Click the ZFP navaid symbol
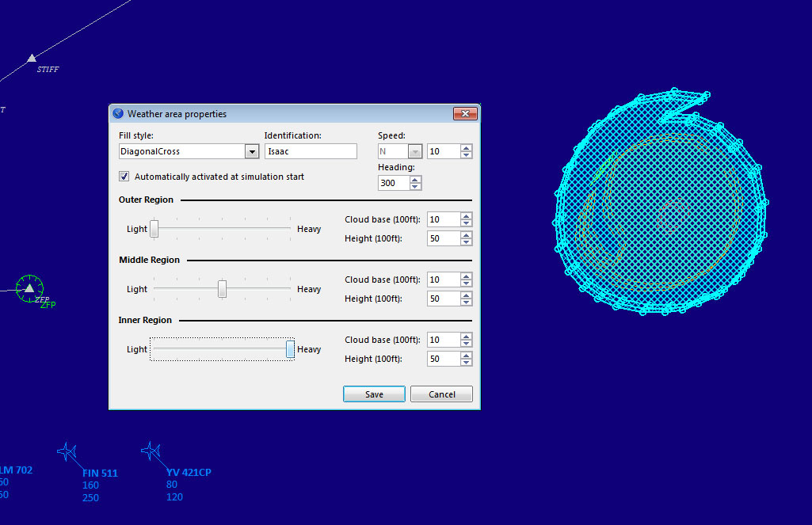 click(x=29, y=288)
